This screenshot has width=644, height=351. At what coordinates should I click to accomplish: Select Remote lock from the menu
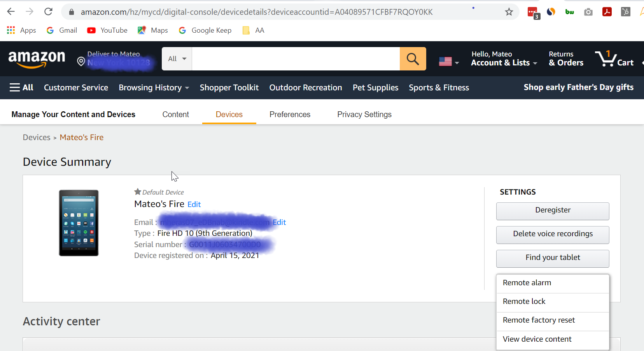[524, 301]
